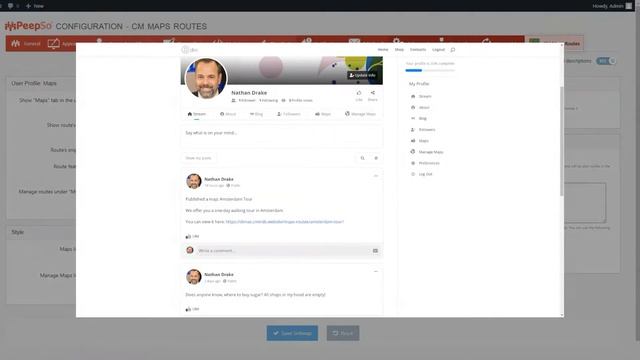The height and width of the screenshot is (360, 640).
Task: Switch to the Followers profile tab
Action: [289, 114]
